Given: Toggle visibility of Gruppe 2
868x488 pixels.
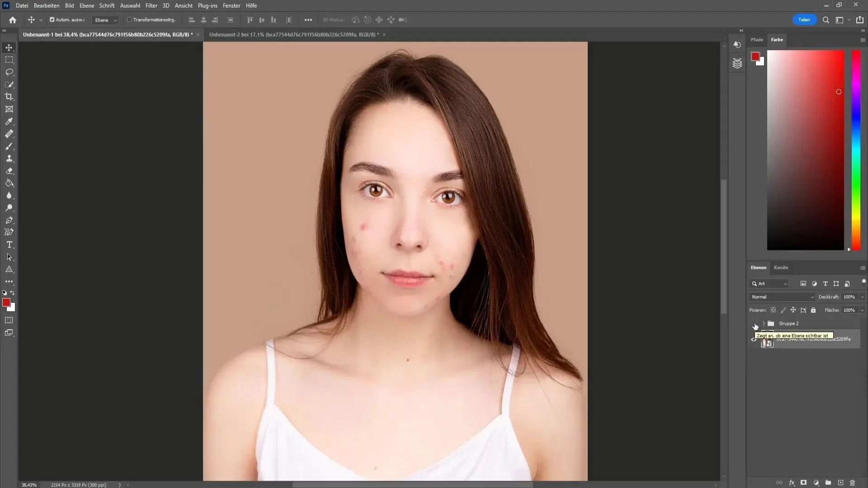Looking at the screenshot, I should pyautogui.click(x=754, y=324).
